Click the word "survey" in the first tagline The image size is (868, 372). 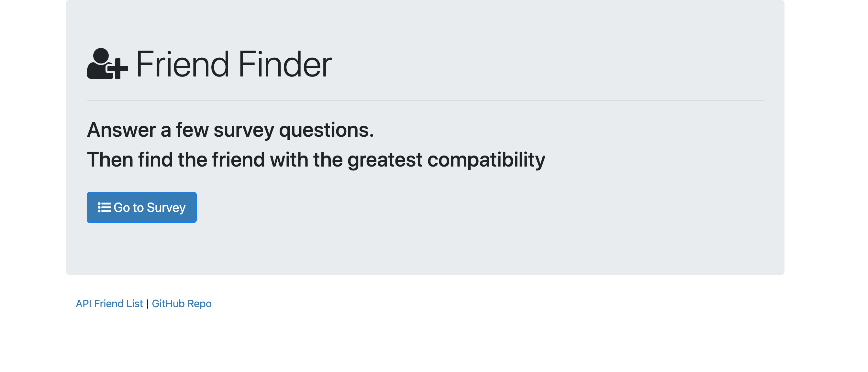pos(244,131)
